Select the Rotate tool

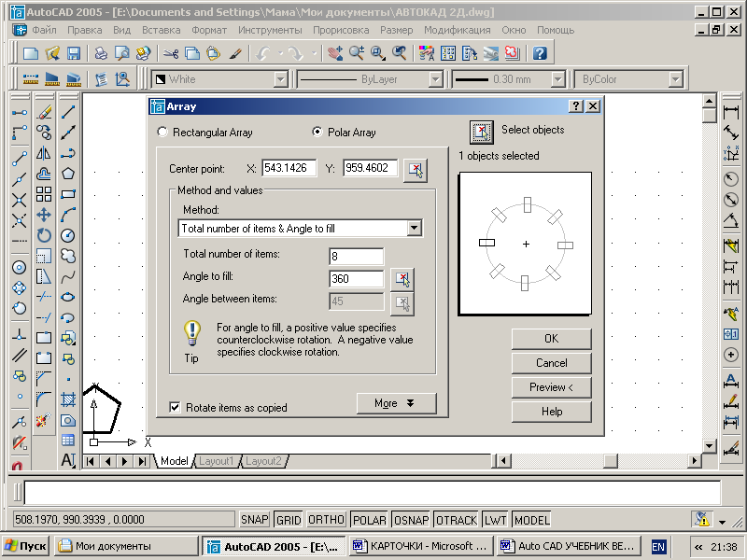(x=44, y=235)
